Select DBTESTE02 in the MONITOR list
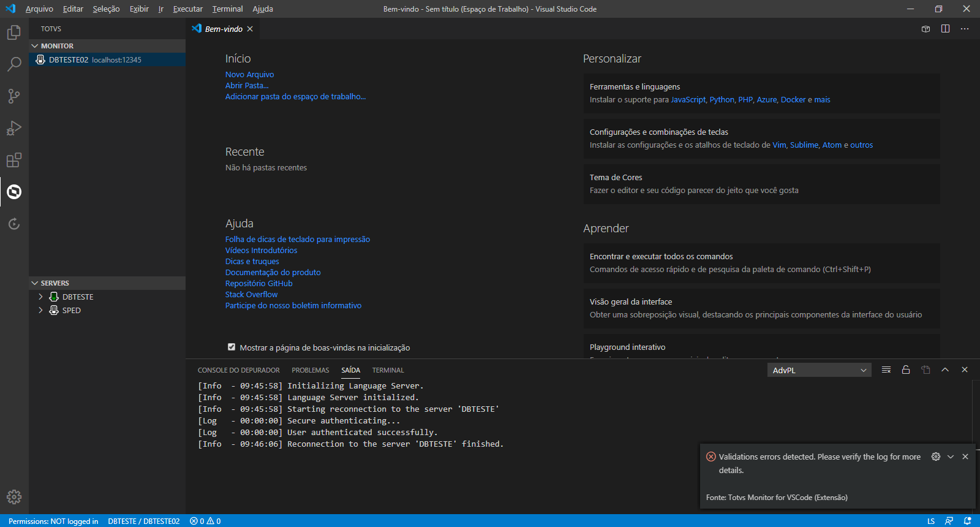Image resolution: width=980 pixels, height=527 pixels. (107, 59)
